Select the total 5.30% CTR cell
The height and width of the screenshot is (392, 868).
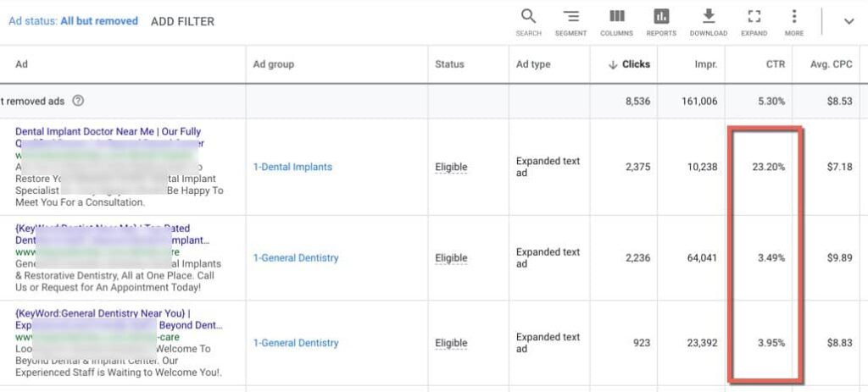click(x=771, y=102)
